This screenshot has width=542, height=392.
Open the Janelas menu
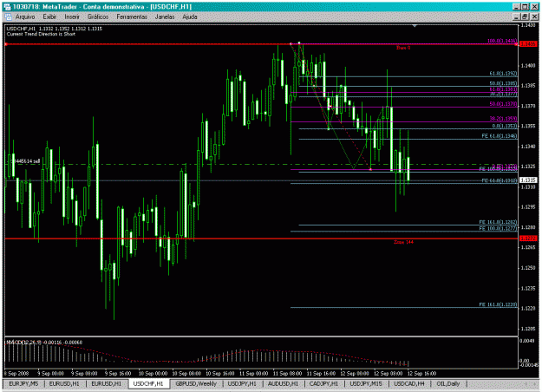pyautogui.click(x=165, y=16)
